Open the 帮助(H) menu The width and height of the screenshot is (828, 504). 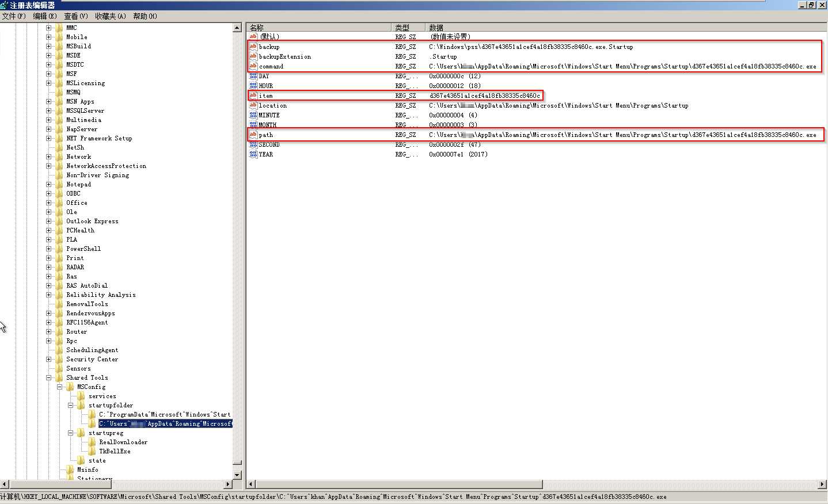tap(145, 16)
